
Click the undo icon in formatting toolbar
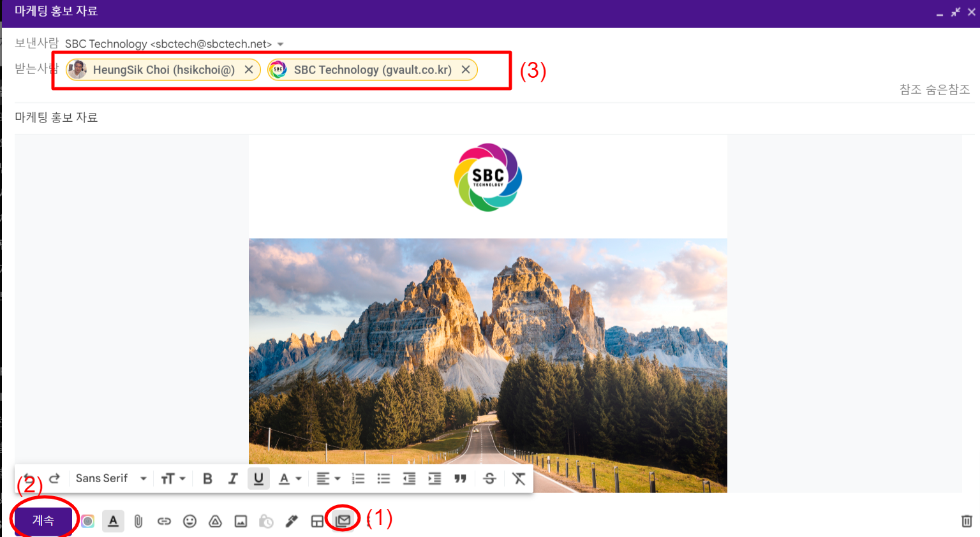29,478
